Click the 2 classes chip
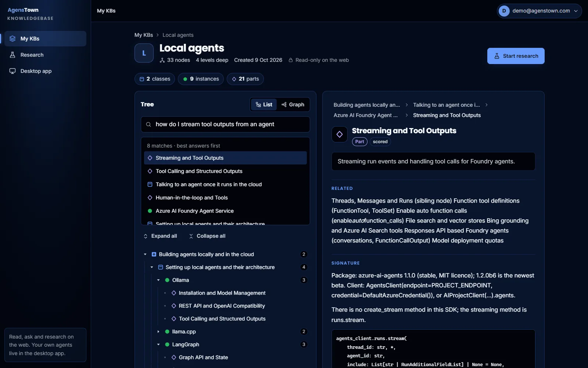Viewport: 588px width, 368px height. point(155,79)
